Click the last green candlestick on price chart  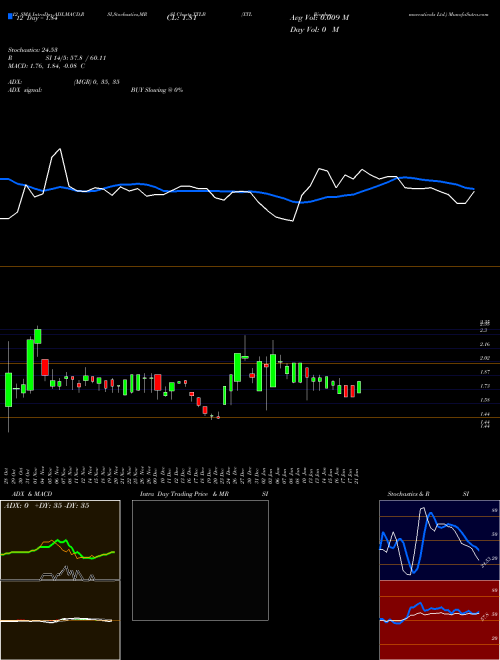tap(359, 387)
